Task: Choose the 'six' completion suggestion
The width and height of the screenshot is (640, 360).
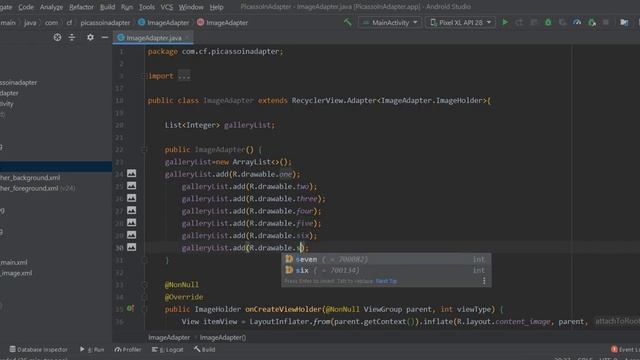Action: 386,270
